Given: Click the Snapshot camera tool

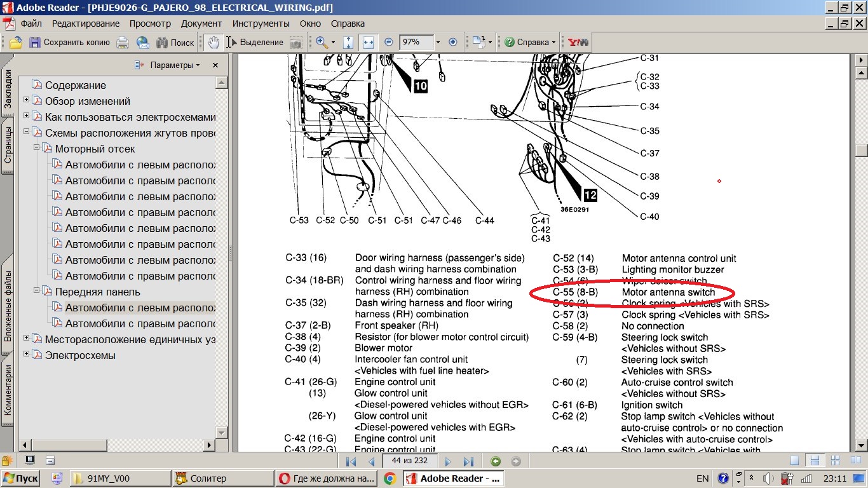Looking at the screenshot, I should (x=295, y=43).
